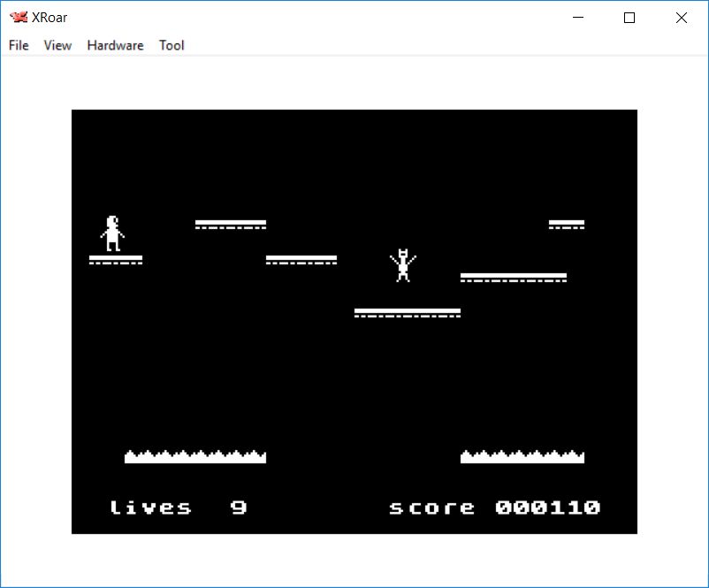Click the player character sprite
This screenshot has height=588, width=709.
111,233
